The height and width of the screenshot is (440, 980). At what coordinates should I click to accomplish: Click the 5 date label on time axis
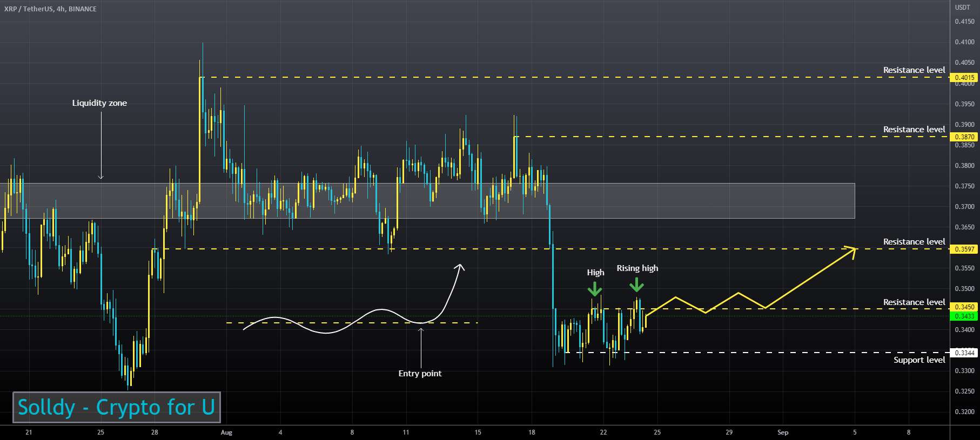point(855,432)
